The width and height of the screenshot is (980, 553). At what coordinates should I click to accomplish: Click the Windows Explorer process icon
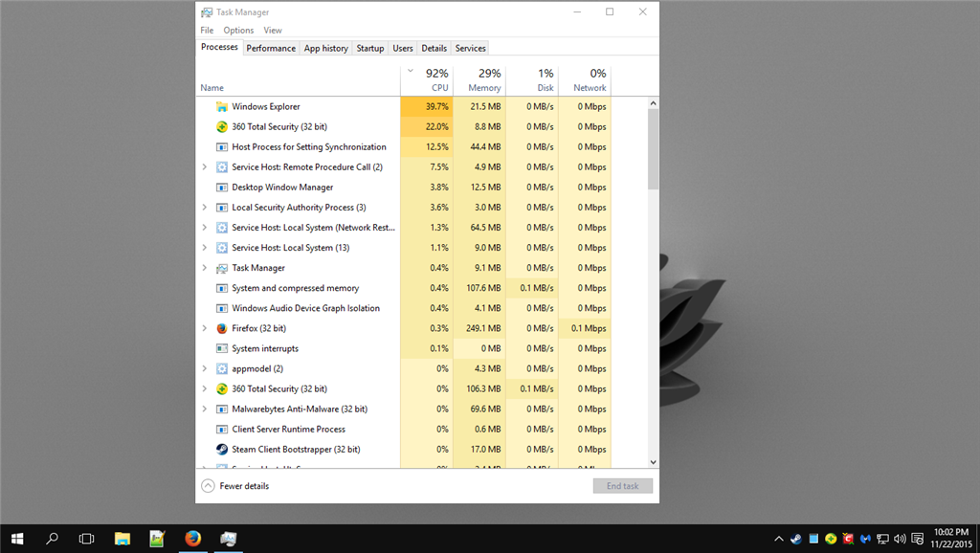pos(222,107)
